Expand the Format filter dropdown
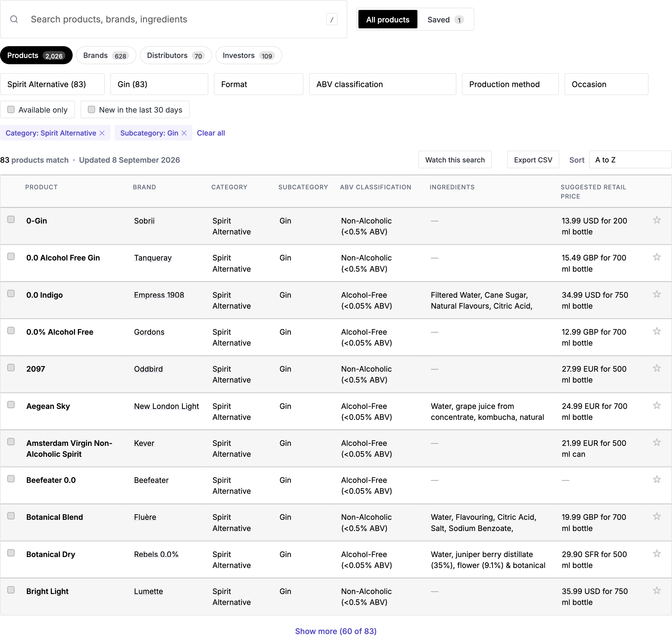672x638 pixels. pyautogui.click(x=258, y=84)
